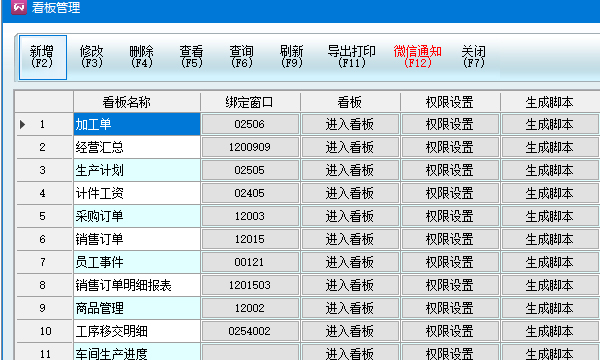Click 生成脚本 for the 员工事件 row

click(550, 262)
